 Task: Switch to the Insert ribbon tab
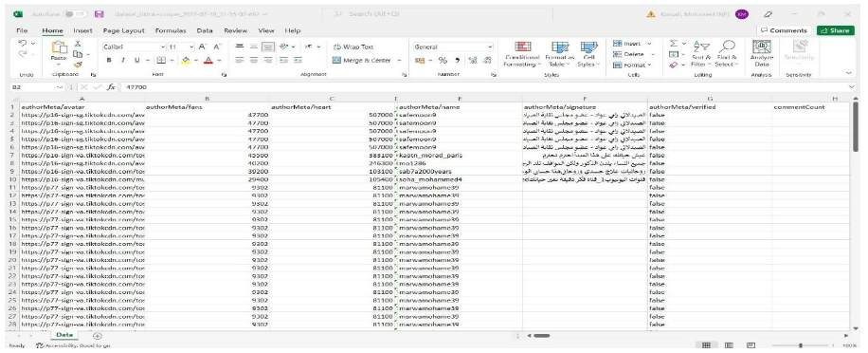tap(83, 30)
